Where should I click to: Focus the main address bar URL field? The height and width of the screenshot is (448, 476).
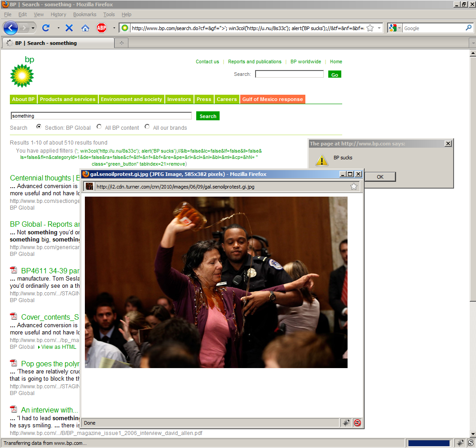coord(247,28)
